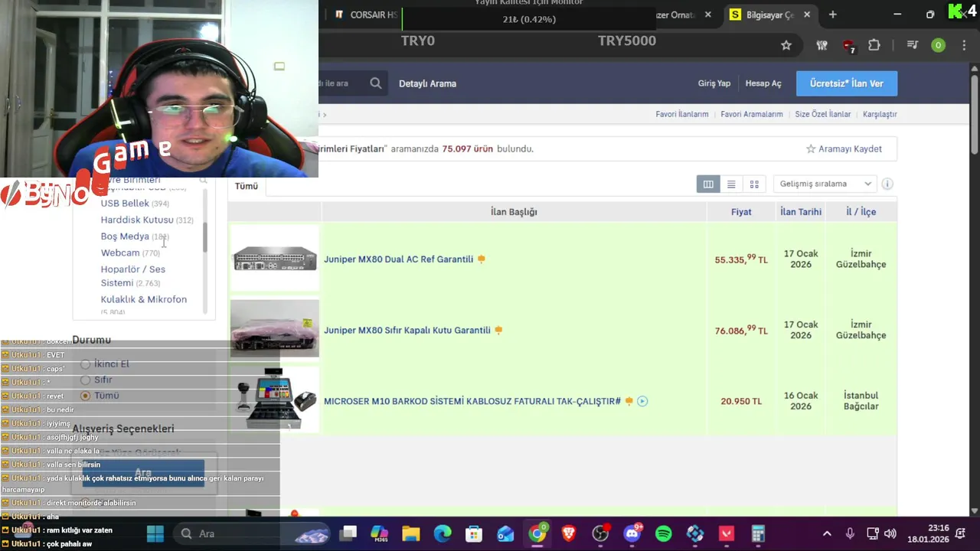Click video play icon on MICROSER M10 listing
980x551 pixels.
pyautogui.click(x=642, y=401)
